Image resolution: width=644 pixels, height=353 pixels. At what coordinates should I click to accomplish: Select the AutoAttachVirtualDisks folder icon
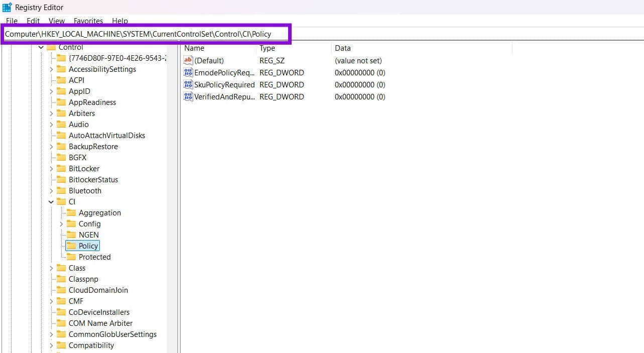tap(61, 136)
